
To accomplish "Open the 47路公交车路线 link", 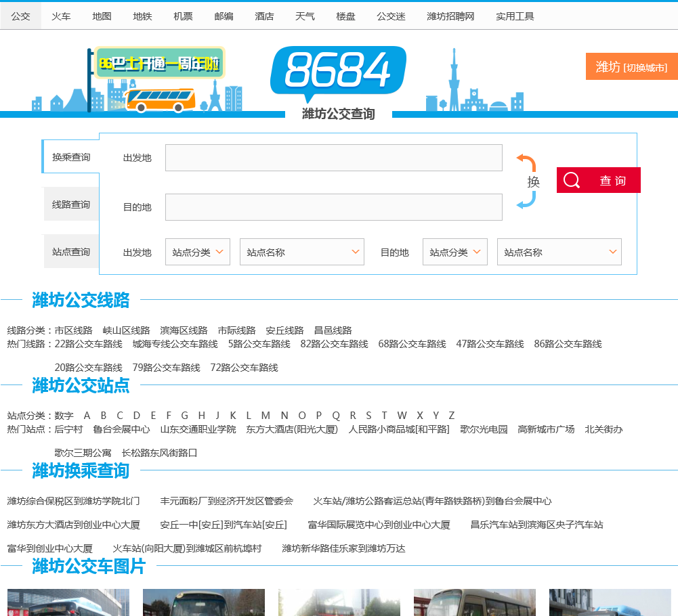I will (490, 344).
